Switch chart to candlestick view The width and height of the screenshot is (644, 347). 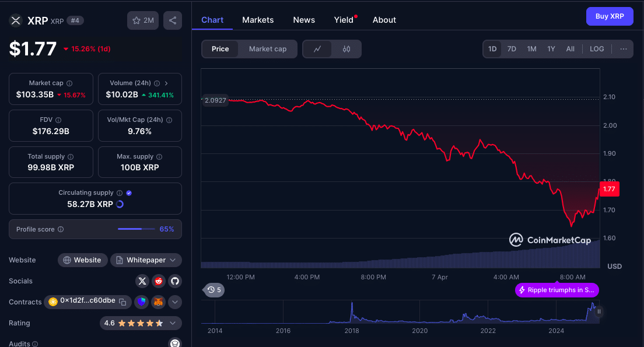346,49
